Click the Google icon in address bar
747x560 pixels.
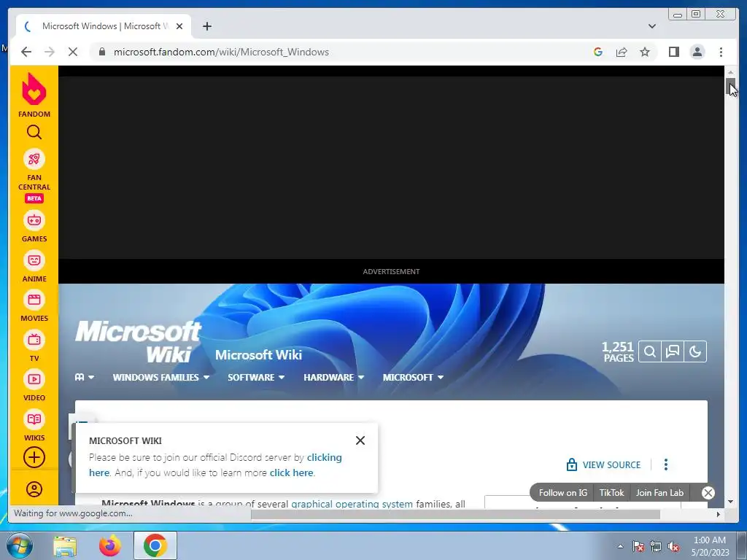(598, 52)
